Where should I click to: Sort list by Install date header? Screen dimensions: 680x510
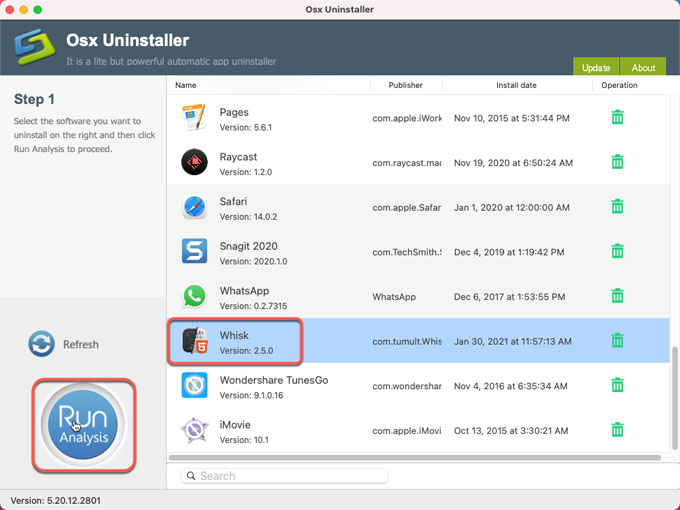click(x=517, y=85)
